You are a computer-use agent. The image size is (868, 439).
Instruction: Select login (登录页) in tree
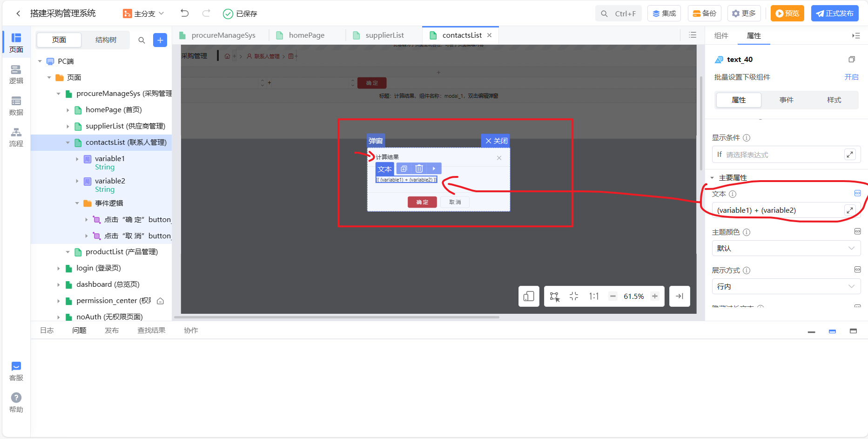[93, 268]
